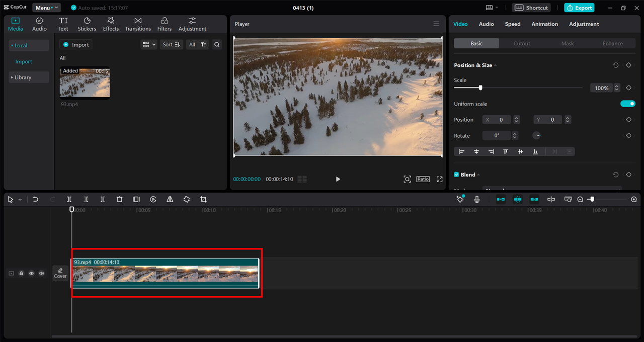Open the Player panel hamburger menu

436,24
